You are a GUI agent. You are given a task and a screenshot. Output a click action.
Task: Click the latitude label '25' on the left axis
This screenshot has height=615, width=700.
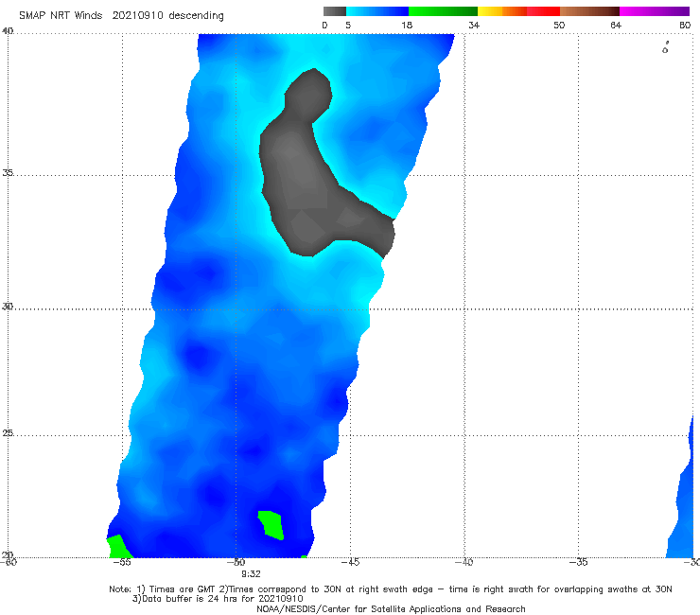pos(8,432)
